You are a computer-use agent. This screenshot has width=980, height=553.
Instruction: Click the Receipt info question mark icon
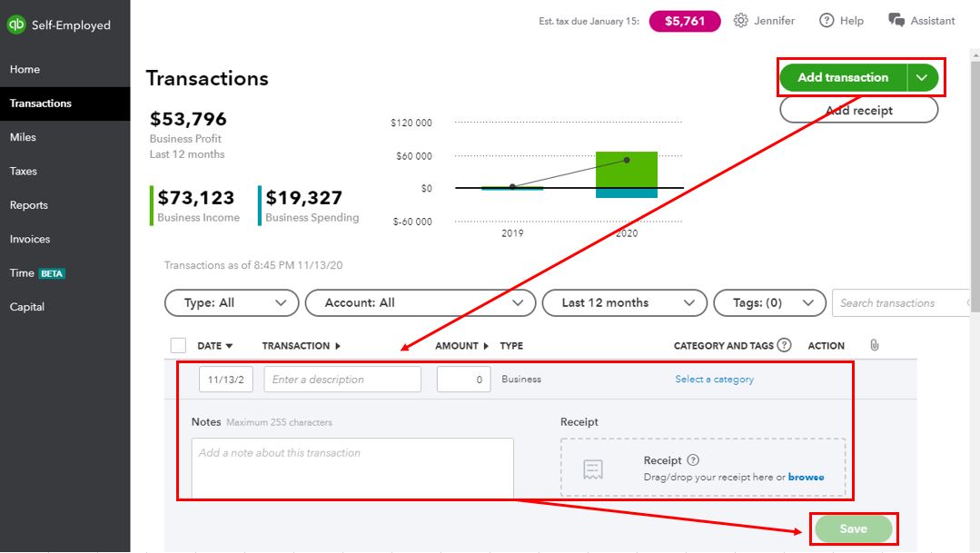point(692,459)
